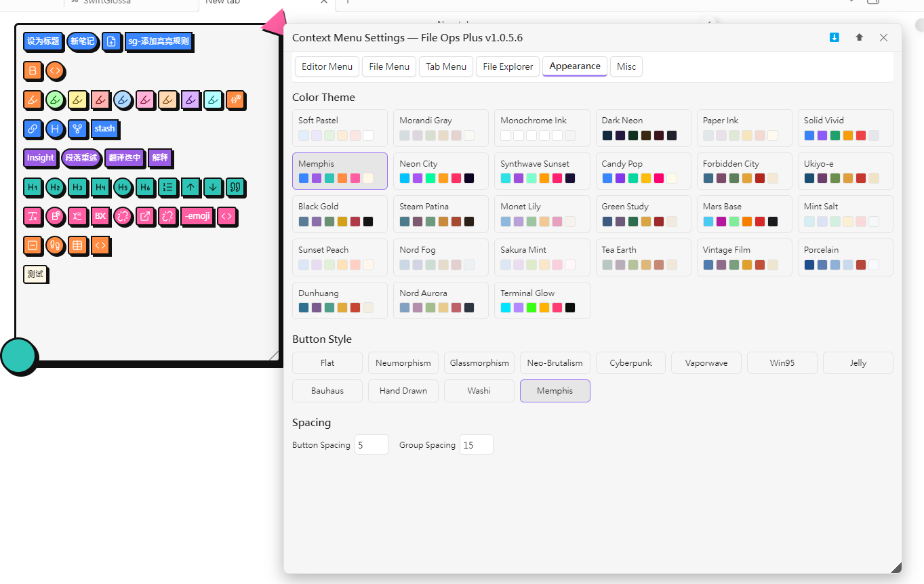The width and height of the screenshot is (924, 584).
Task: Switch to the File Menu tab
Action: [x=389, y=66]
